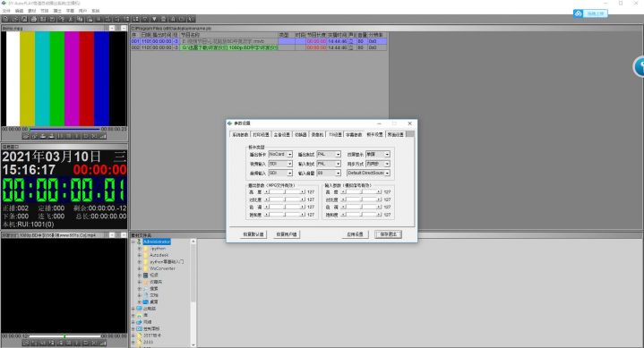Expand the Autodesk folder in the file tree
The height and width of the screenshot is (348, 644).
(x=140, y=255)
